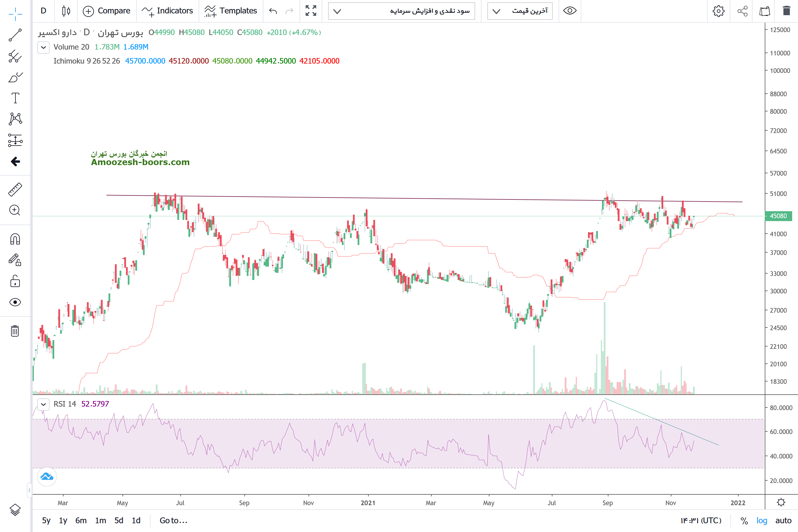Click the fullscreen mode icon

pos(310,11)
